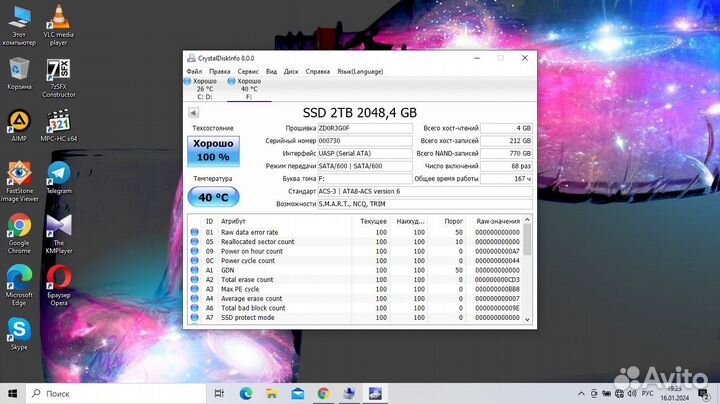This screenshot has width=720, height=404.
Task: Open the Сервис menu
Action: coord(248,72)
